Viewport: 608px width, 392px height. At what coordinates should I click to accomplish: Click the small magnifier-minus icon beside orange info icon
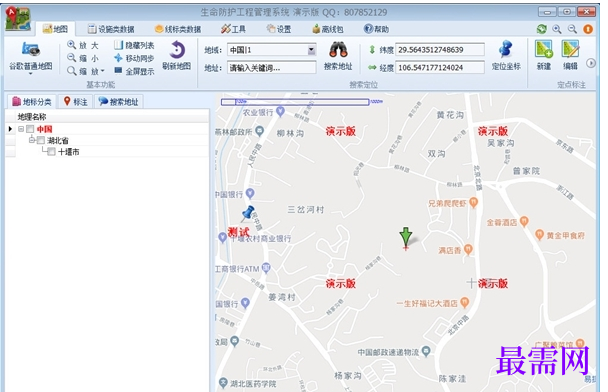tap(572, 29)
